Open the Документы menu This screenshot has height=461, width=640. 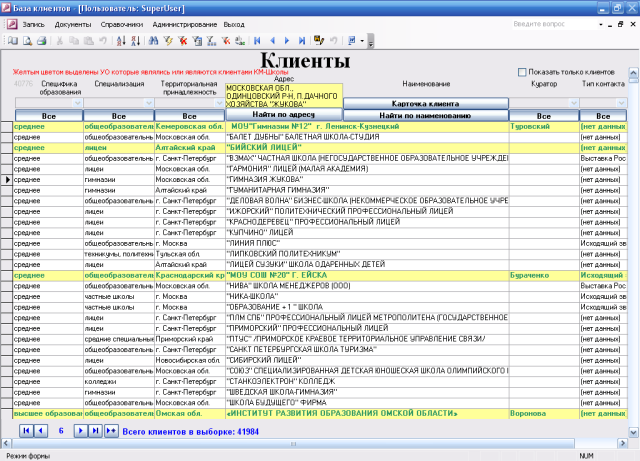click(x=73, y=24)
